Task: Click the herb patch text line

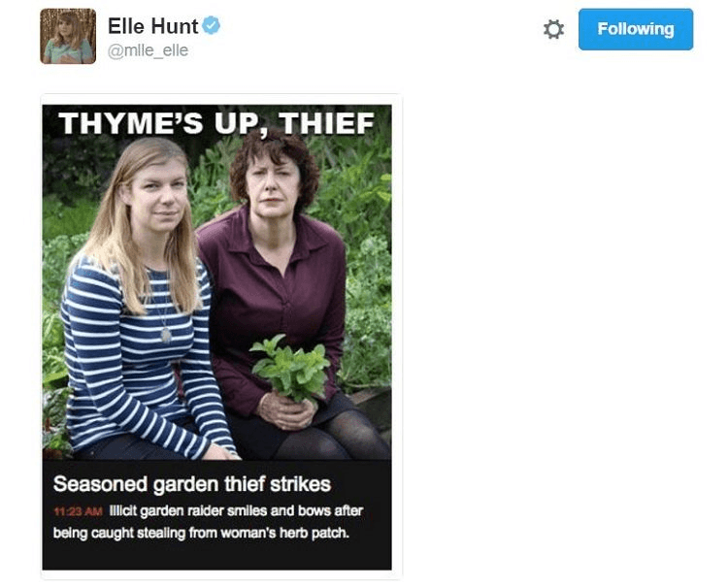Action: (x=201, y=534)
